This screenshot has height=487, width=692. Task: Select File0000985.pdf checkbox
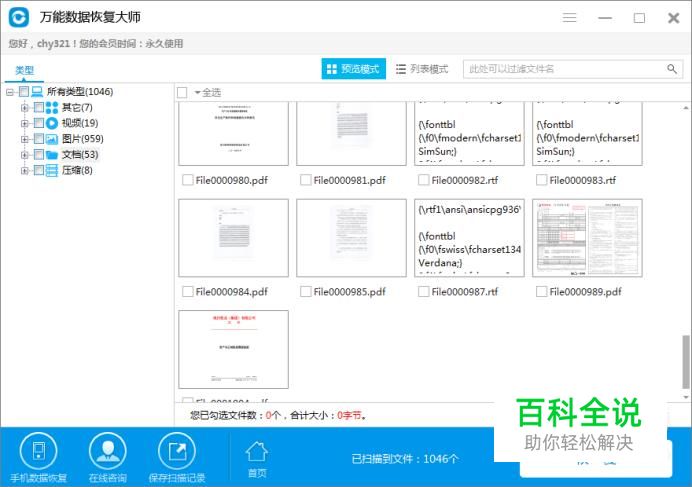[305, 291]
